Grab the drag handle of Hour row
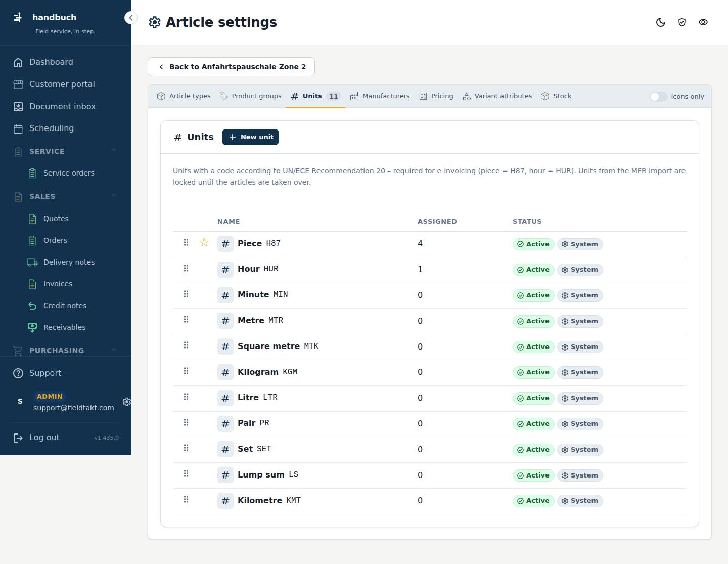The width and height of the screenshot is (728, 564). coord(186,268)
